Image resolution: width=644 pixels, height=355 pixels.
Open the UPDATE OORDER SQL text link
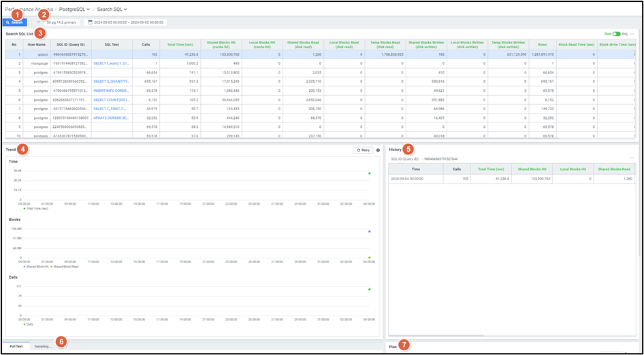110,118
